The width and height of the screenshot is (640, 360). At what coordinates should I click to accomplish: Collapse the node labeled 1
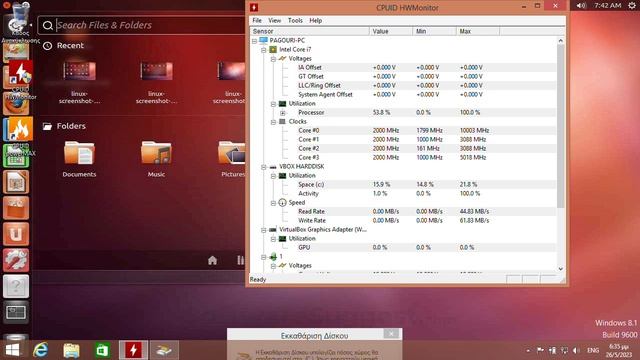pos(264,257)
